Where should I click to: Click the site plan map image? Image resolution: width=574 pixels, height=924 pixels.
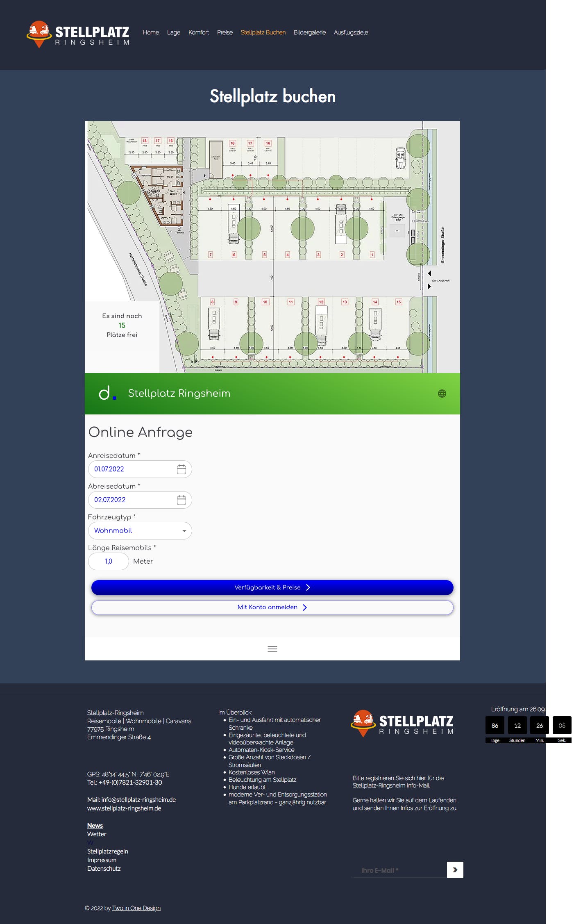(x=272, y=247)
